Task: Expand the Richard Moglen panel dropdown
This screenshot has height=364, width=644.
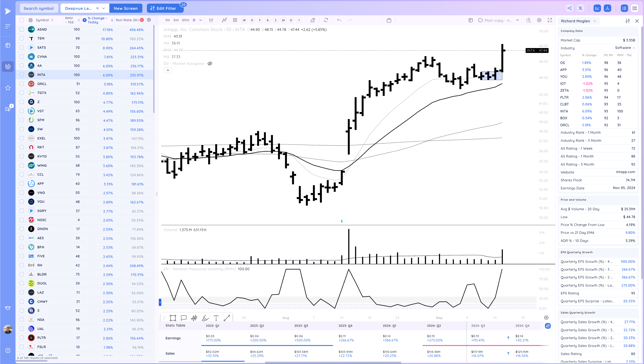Action: (595, 21)
